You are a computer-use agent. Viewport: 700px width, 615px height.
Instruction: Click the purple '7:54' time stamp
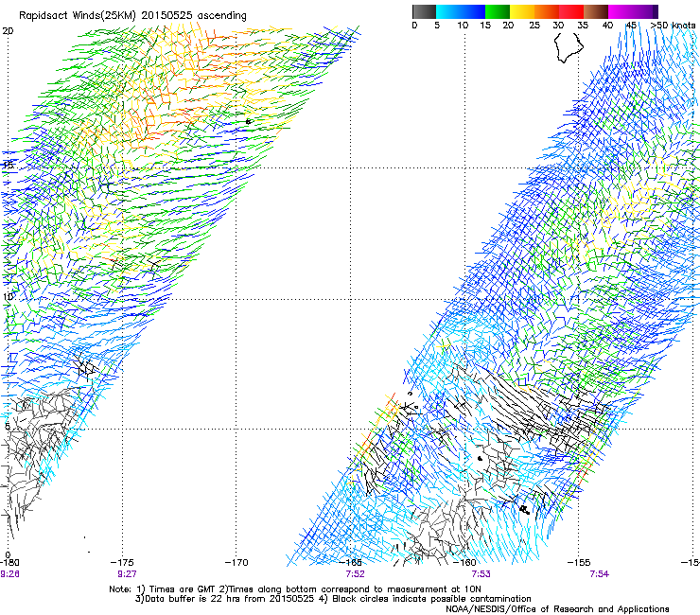(x=599, y=574)
